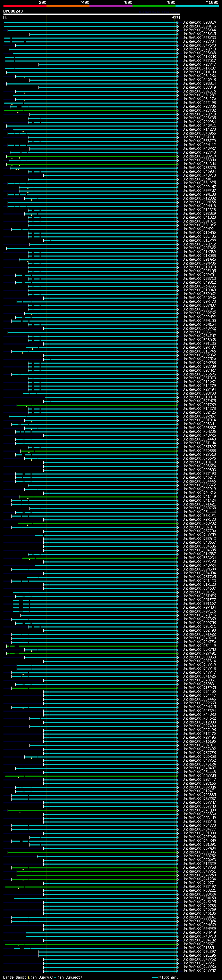Select the UniRef100_P92919 label
The height and width of the screenshot is (980, 222).
(199, 489)
